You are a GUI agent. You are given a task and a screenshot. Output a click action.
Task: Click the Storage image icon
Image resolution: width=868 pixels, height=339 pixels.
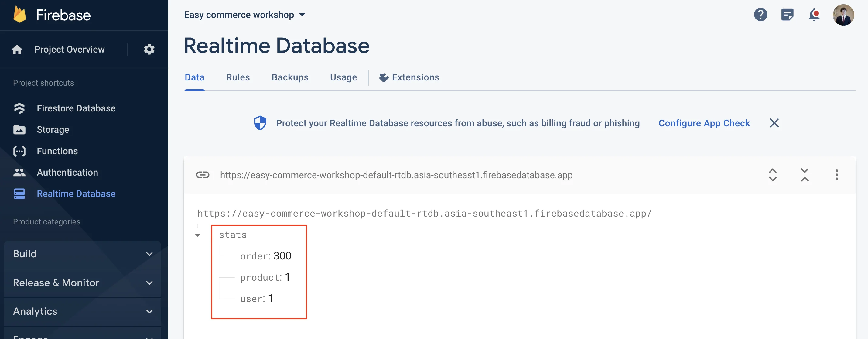[19, 130]
